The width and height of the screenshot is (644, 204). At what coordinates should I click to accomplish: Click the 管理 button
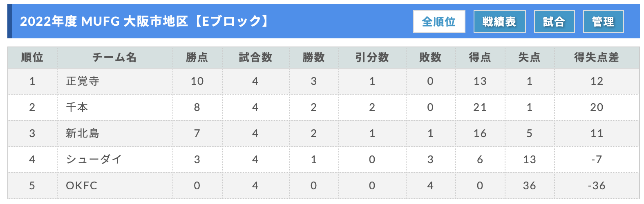[603, 22]
